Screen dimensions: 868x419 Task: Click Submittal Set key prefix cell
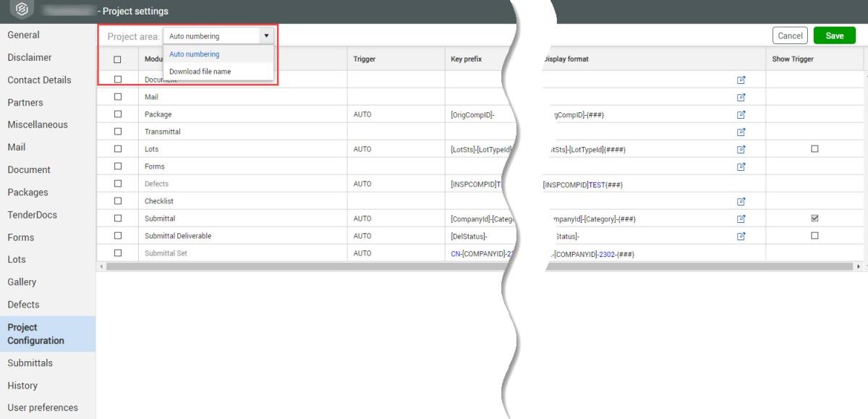pyautogui.click(x=479, y=253)
